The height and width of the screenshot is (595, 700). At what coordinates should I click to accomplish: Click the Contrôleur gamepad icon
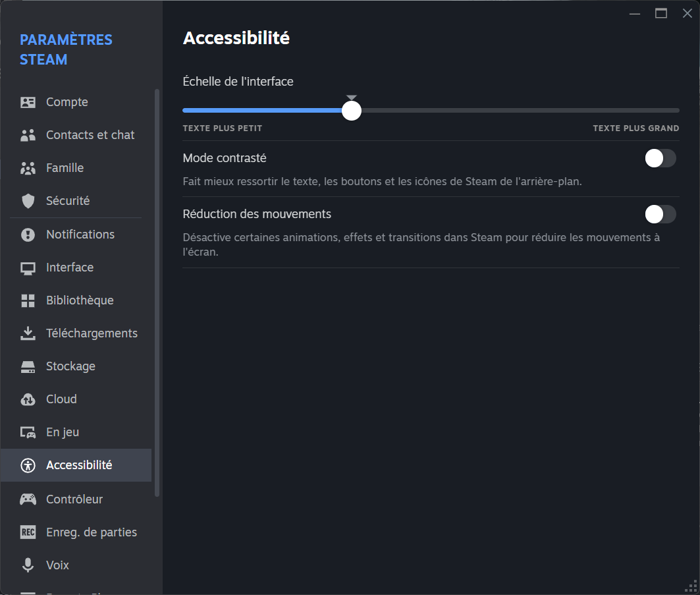pos(28,499)
